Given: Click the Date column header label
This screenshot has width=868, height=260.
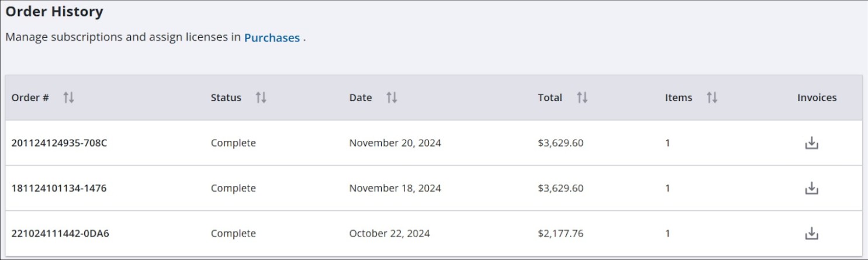Looking at the screenshot, I should pyautogui.click(x=361, y=98).
